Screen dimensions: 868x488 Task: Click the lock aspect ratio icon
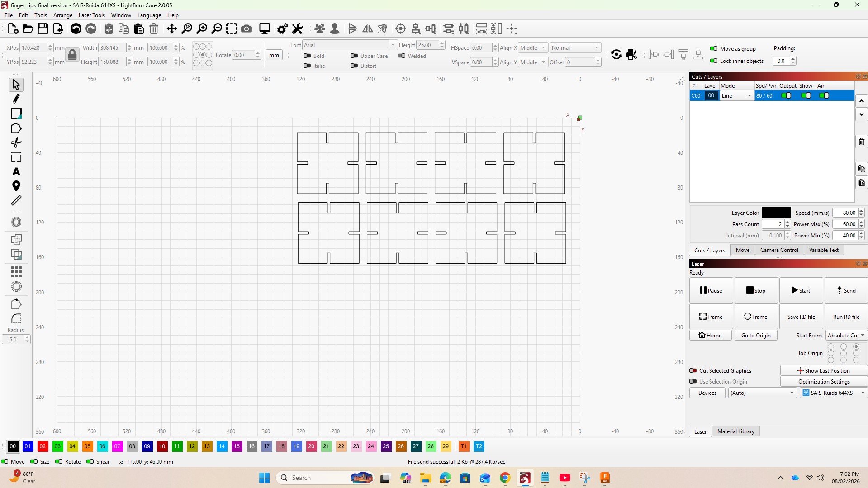(72, 55)
